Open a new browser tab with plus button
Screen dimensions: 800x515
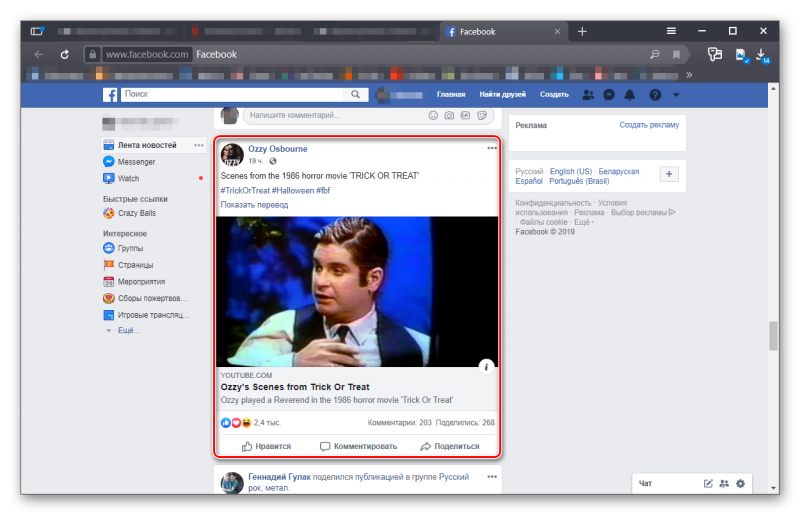click(582, 32)
